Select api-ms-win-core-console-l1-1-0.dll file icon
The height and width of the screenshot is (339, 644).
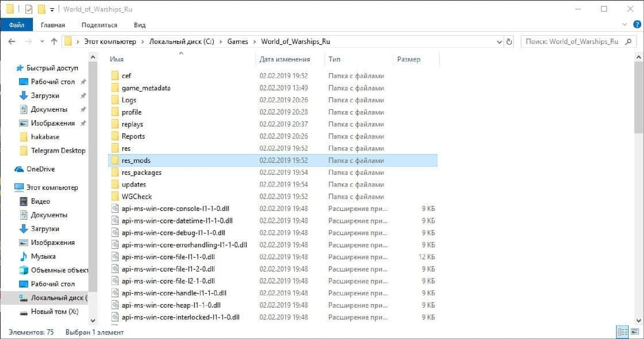pos(115,208)
